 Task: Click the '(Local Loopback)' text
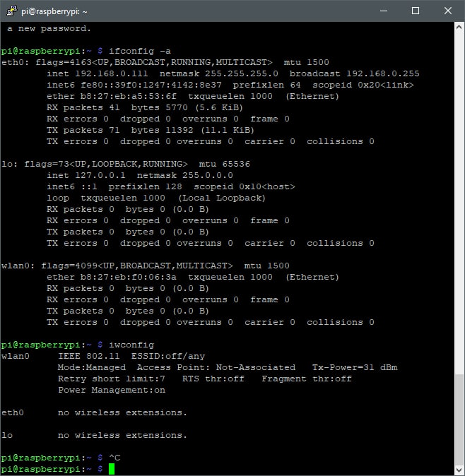click(222, 198)
